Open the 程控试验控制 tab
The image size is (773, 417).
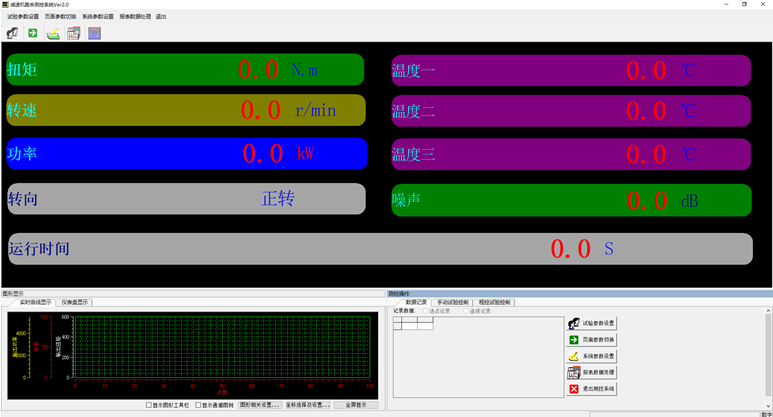coord(494,301)
